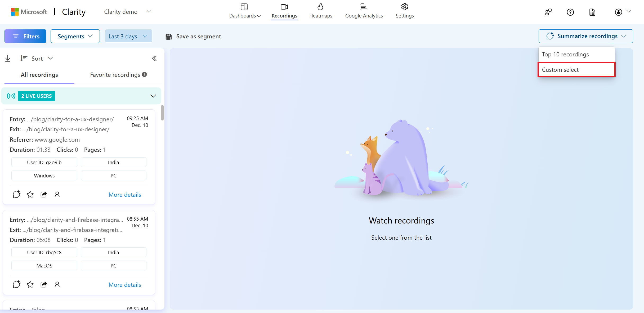Click the User ID: g2o9lb tag

tap(44, 162)
